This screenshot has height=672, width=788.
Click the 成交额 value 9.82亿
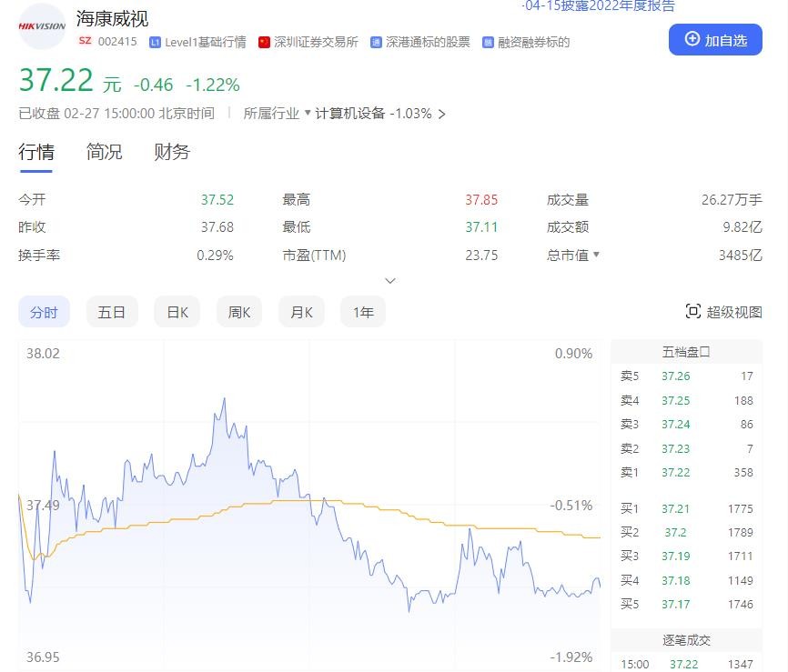click(x=743, y=227)
